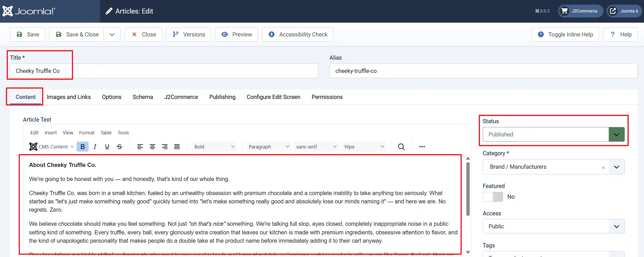
Task: Click the Close button
Action: click(143, 34)
